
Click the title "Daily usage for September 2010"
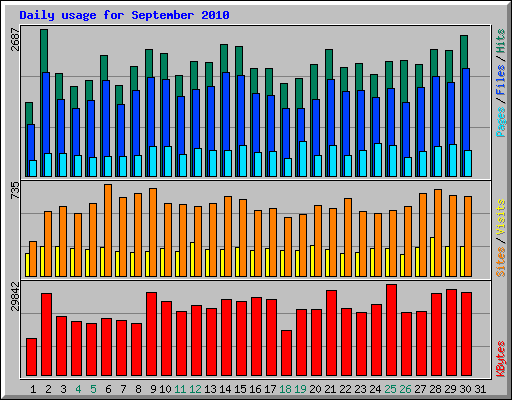coord(124,15)
